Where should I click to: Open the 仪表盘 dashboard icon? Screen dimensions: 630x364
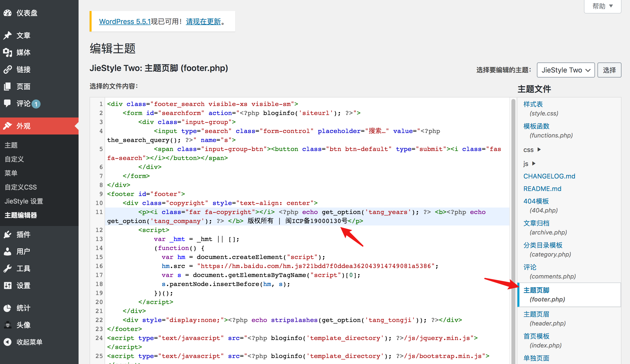pyautogui.click(x=8, y=13)
